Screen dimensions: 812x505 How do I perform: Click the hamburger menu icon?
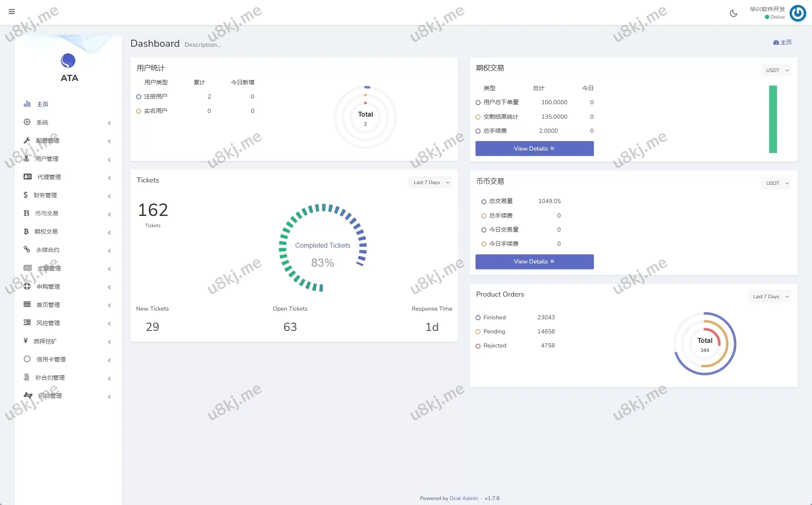[12, 12]
